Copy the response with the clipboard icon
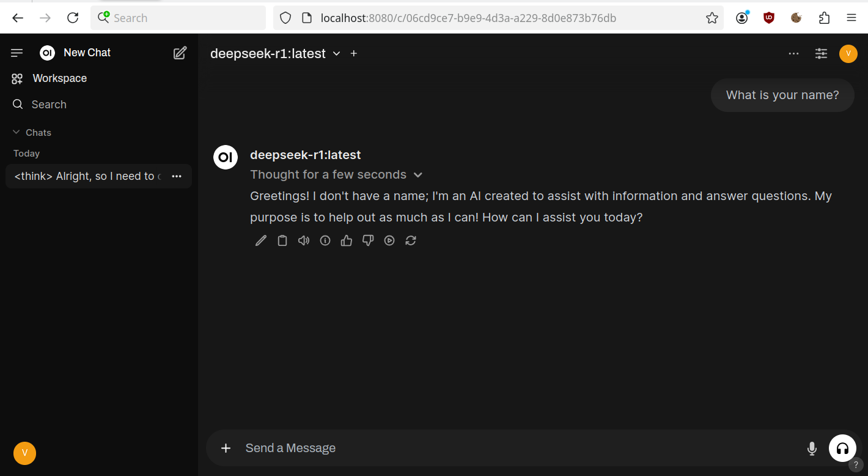The width and height of the screenshot is (868, 476). point(282,240)
